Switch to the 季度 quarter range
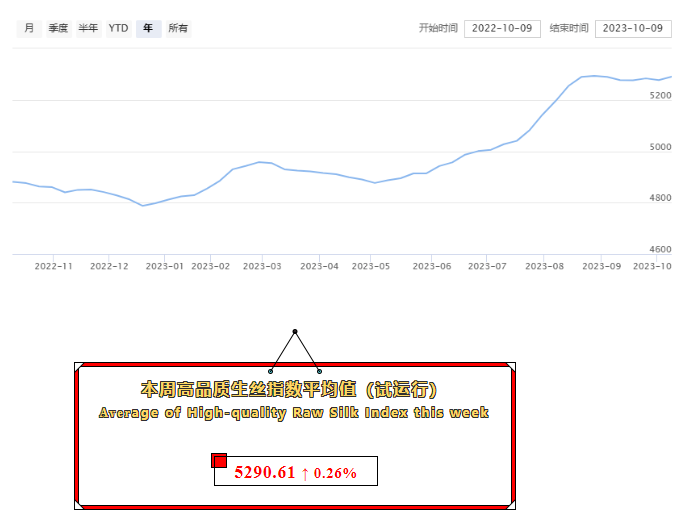692x527 pixels. pos(58,28)
